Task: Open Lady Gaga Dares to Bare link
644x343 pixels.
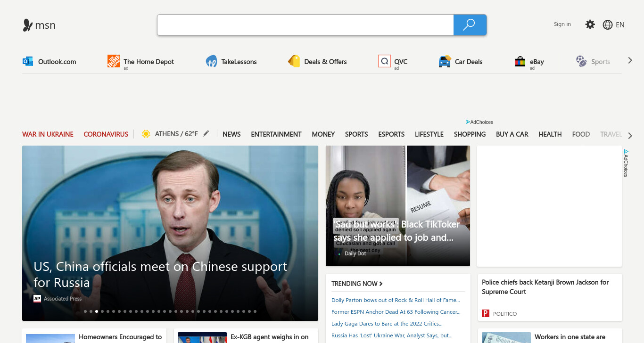Action: pyautogui.click(x=387, y=324)
